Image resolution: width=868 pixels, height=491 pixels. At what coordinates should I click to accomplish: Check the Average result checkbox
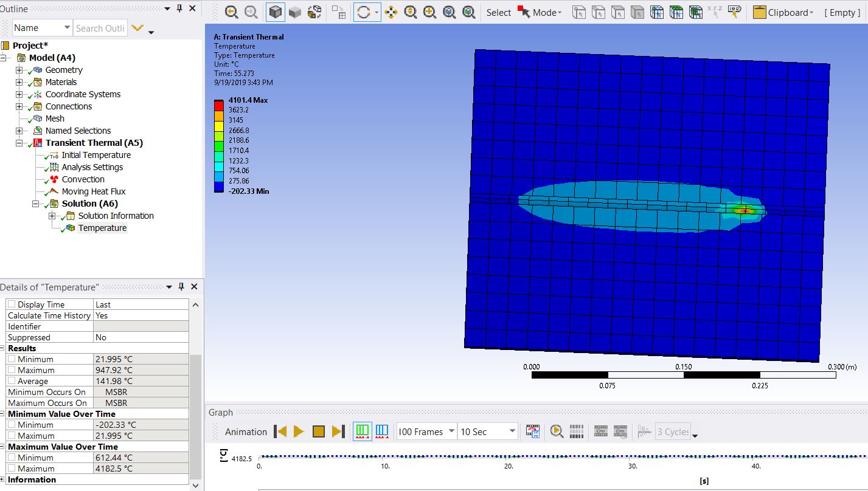tap(12, 381)
